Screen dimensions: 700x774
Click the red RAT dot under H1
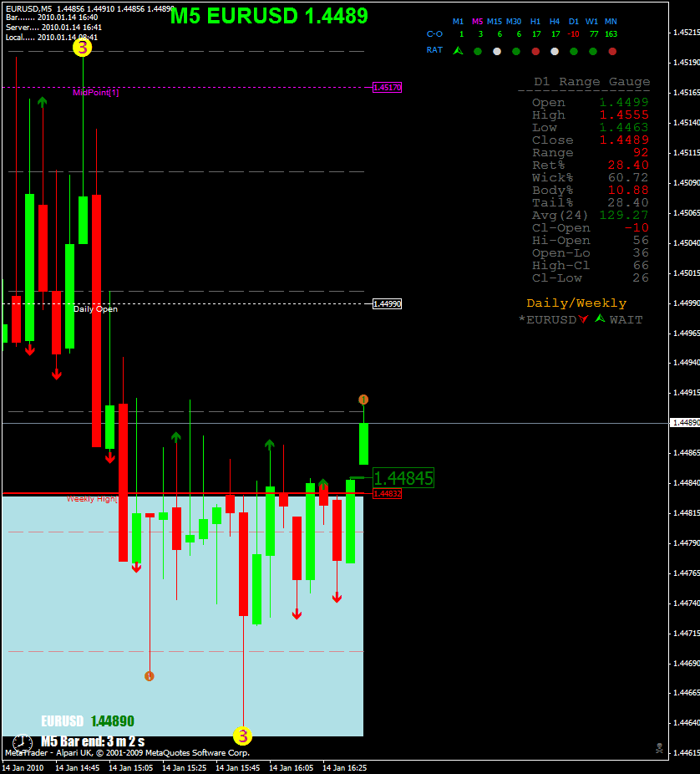(x=535, y=51)
